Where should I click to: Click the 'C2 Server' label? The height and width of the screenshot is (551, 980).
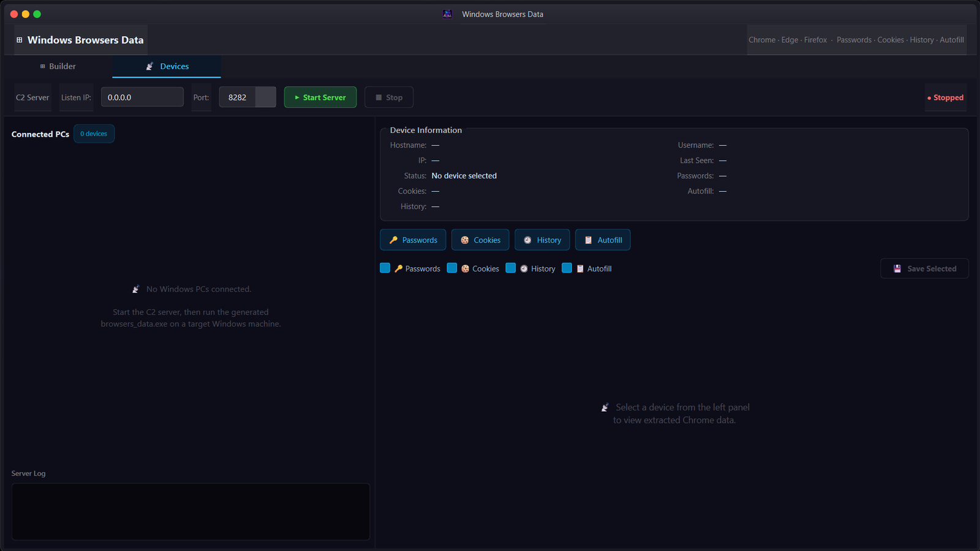[32, 97]
